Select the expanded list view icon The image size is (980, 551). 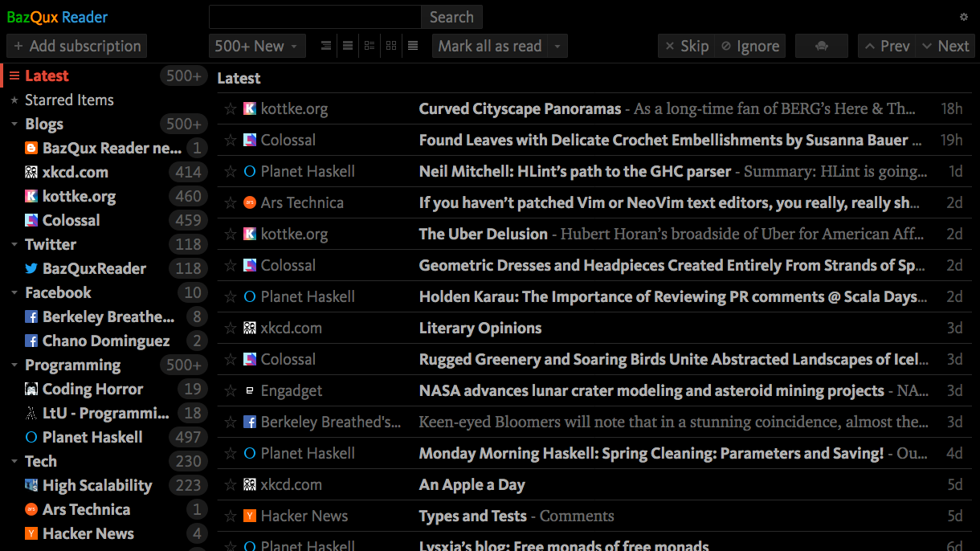[x=347, y=46]
